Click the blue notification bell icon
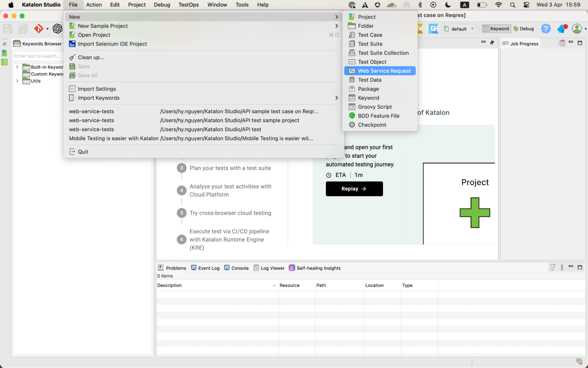 (562, 29)
